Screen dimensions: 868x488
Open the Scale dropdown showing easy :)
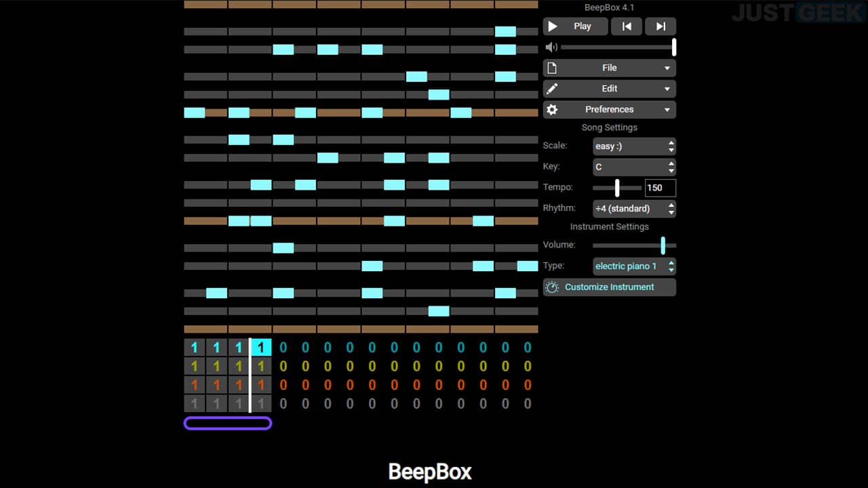tap(635, 146)
